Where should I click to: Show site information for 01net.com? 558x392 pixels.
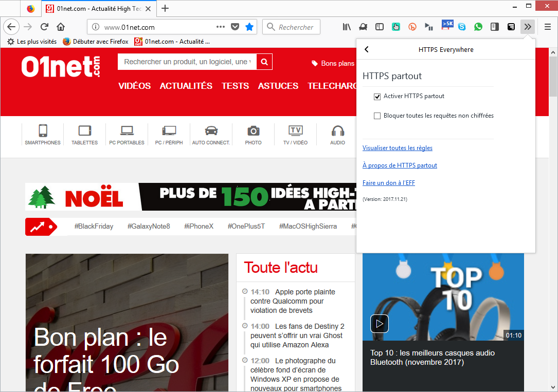[x=95, y=27]
